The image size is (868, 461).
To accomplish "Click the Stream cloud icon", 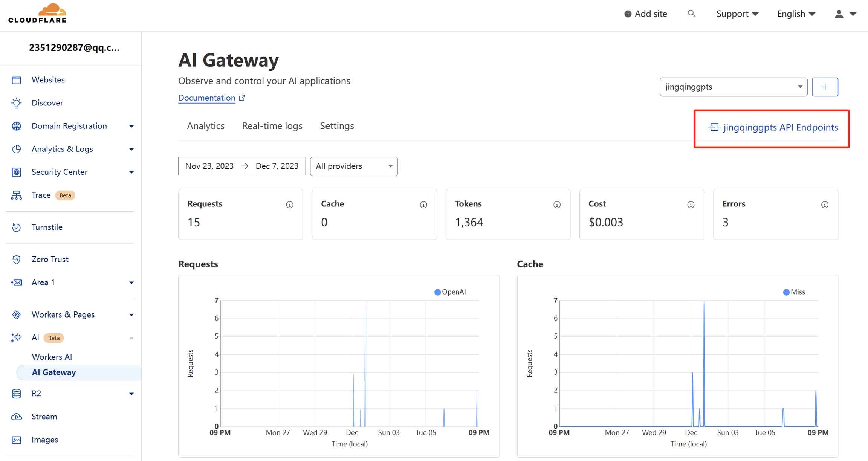I will 16,417.
